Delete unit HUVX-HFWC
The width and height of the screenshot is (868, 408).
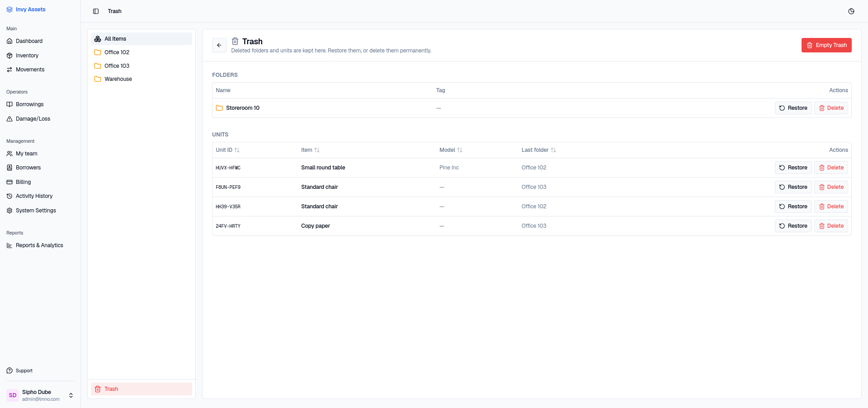pyautogui.click(x=831, y=168)
